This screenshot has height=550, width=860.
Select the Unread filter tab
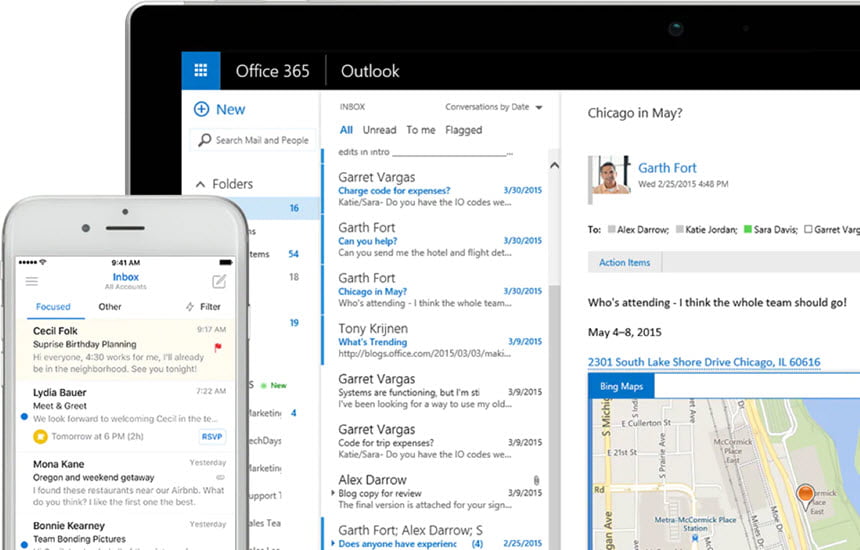[379, 130]
